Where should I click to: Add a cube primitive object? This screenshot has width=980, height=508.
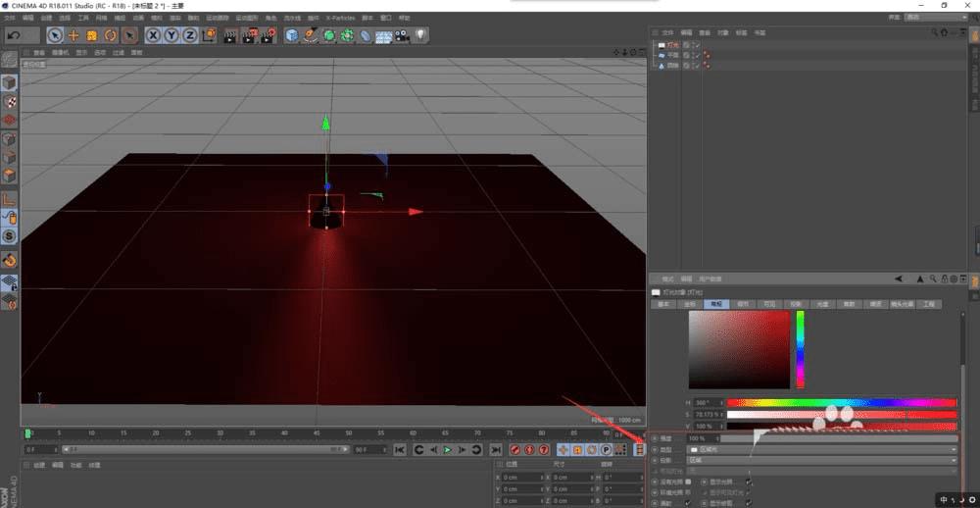(292, 35)
